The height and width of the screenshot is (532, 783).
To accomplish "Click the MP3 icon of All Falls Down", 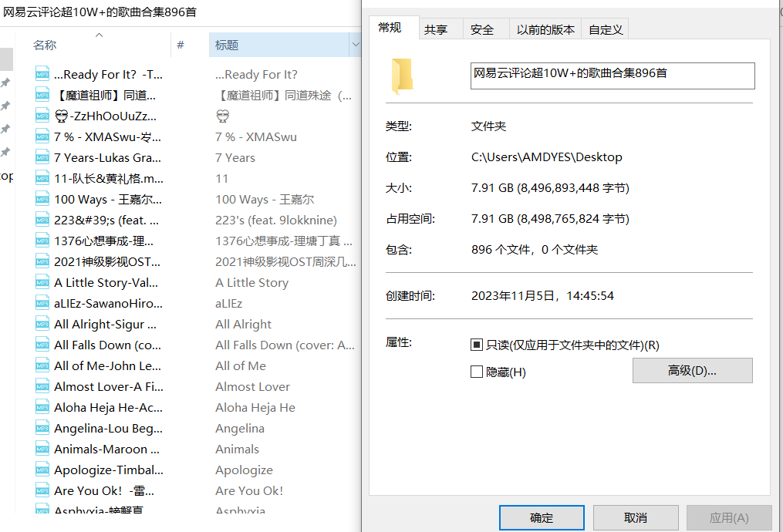I will pos(42,345).
